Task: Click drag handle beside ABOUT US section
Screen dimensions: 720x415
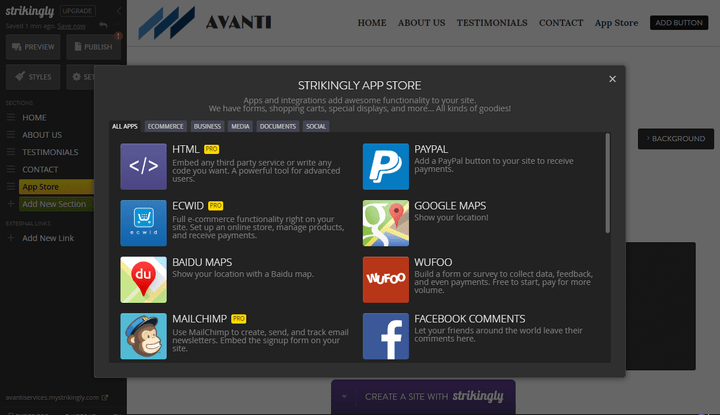Action: pyautogui.click(x=11, y=135)
